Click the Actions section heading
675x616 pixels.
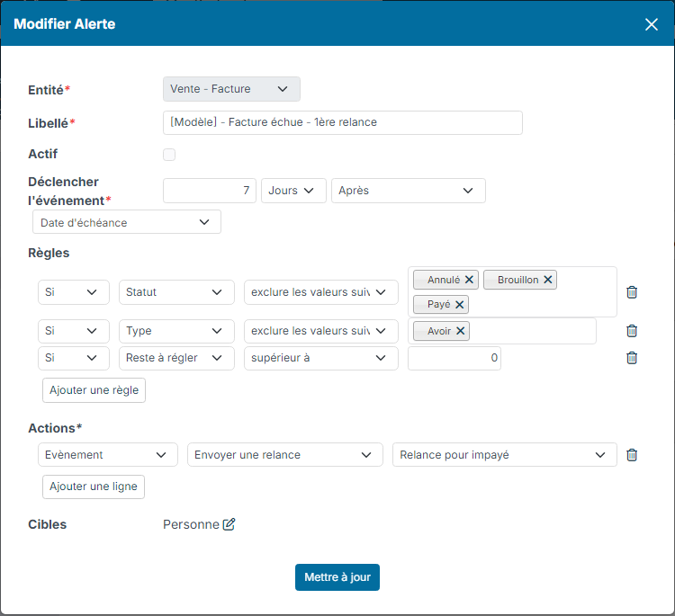click(55, 428)
